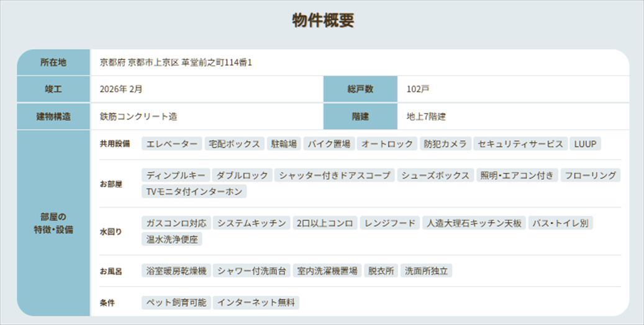The height and width of the screenshot is (325, 644).
Task: Click the ディンプルキー tag
Action: [x=176, y=176]
